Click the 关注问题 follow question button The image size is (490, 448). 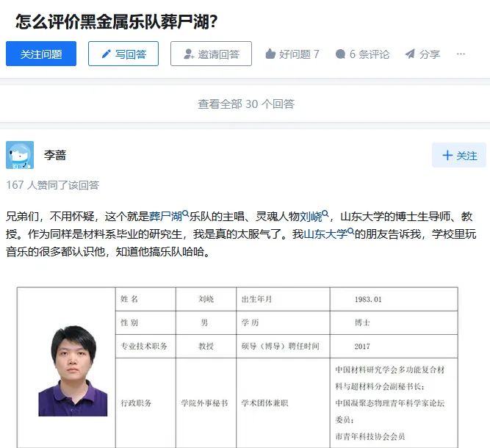click(x=41, y=54)
